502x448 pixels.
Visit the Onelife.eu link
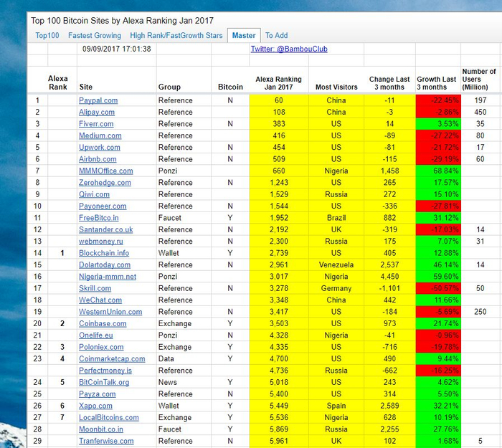(x=95, y=335)
